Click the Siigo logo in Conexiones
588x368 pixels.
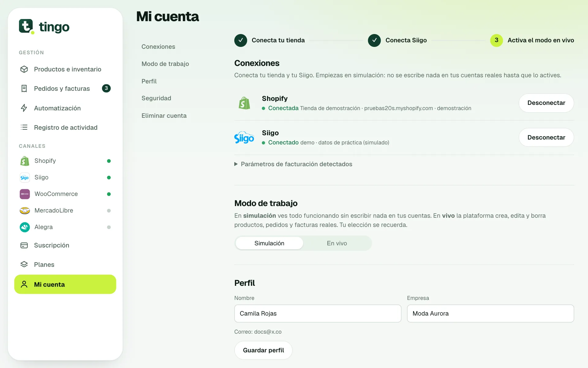click(244, 138)
